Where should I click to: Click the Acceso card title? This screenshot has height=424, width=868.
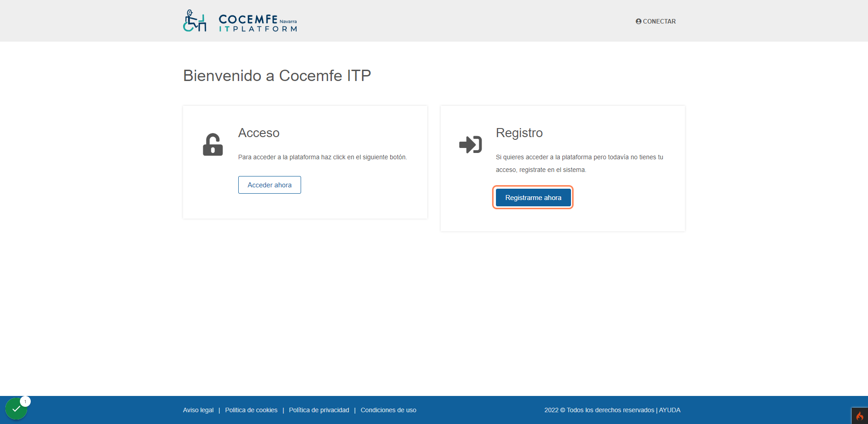pos(259,133)
